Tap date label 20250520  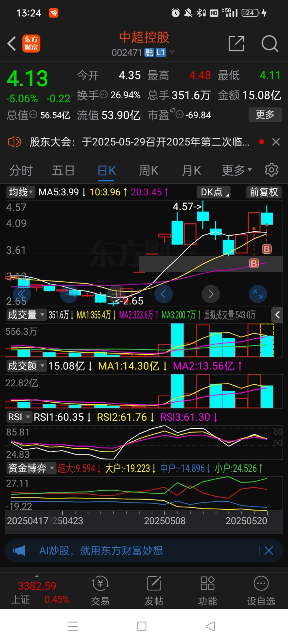coord(246,521)
